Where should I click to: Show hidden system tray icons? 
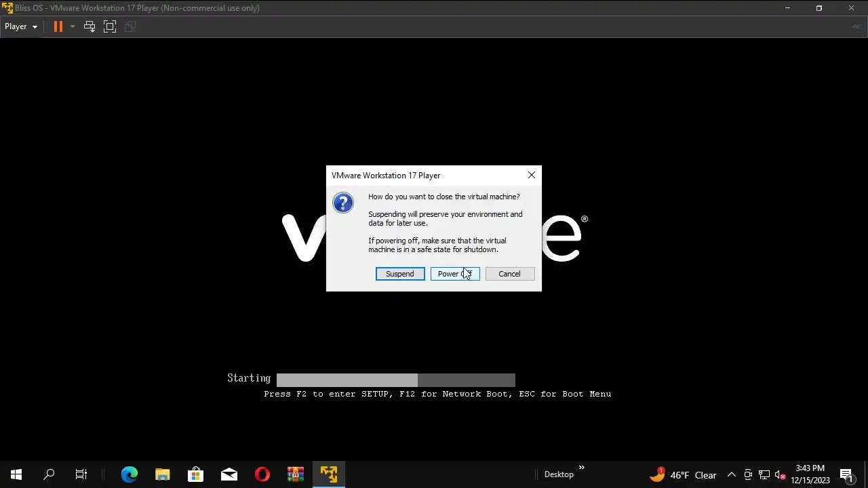(731, 474)
